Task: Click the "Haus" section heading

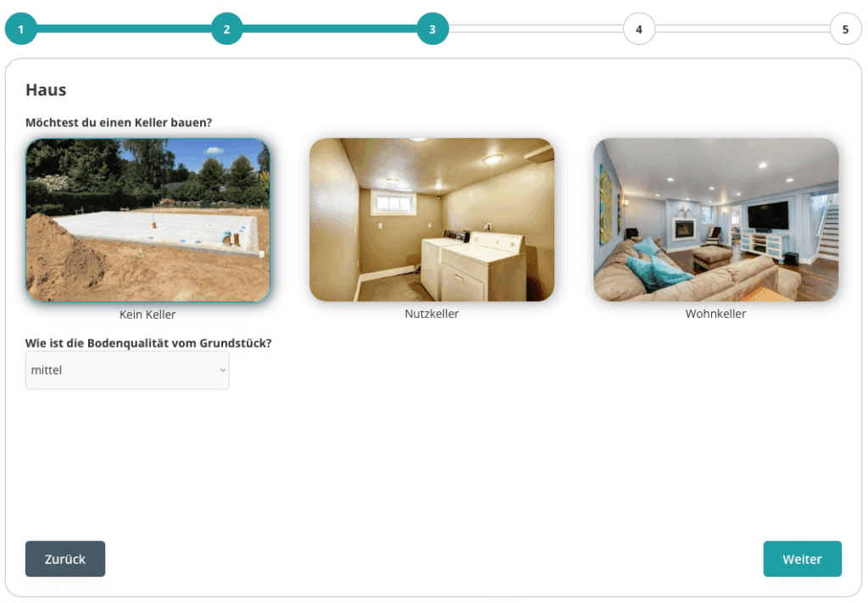Action: [46, 90]
